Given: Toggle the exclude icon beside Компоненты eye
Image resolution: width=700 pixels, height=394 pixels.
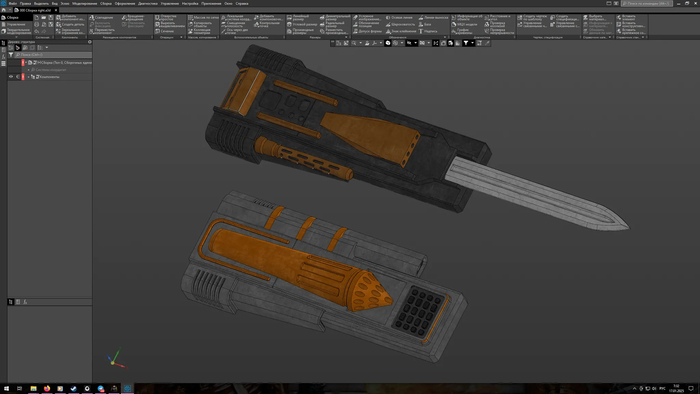Looking at the screenshot, I should [x=18, y=77].
